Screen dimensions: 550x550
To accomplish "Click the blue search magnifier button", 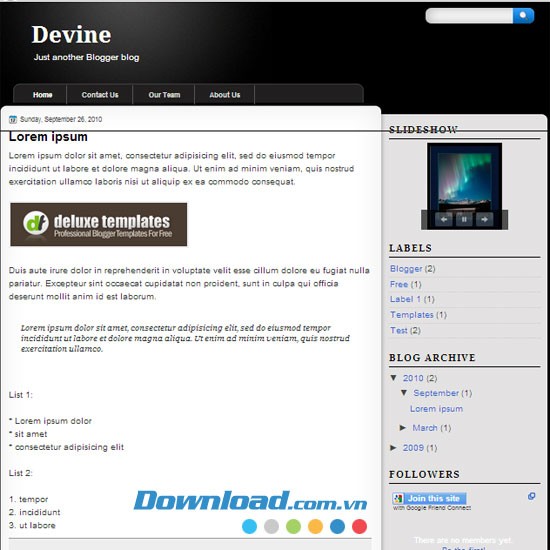I will [523, 16].
